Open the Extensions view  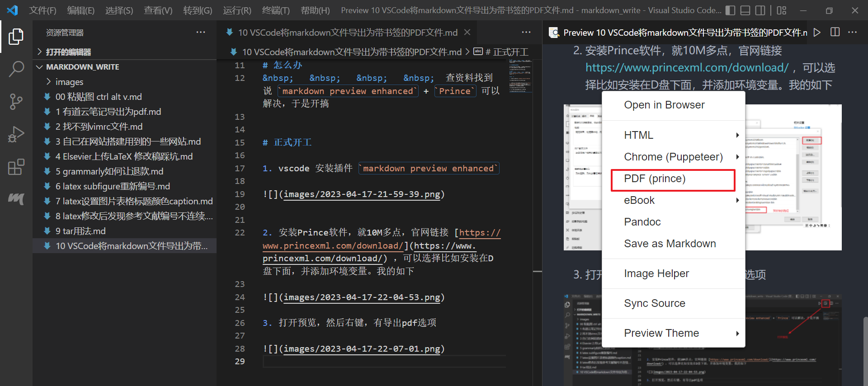16,167
